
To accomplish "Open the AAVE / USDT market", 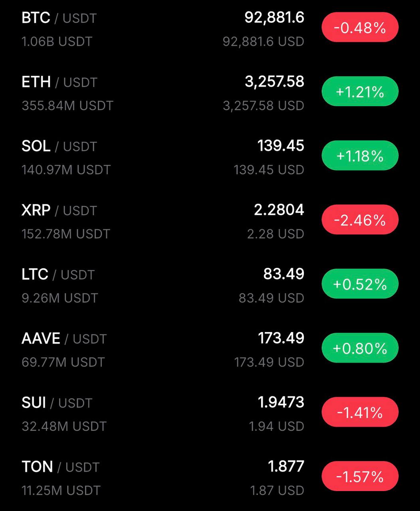I will tap(64, 339).
